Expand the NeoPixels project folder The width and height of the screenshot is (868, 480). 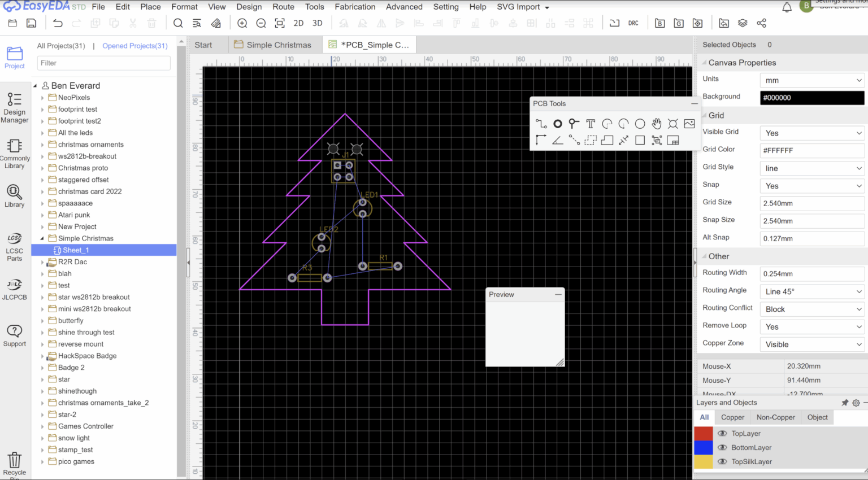[x=42, y=98]
